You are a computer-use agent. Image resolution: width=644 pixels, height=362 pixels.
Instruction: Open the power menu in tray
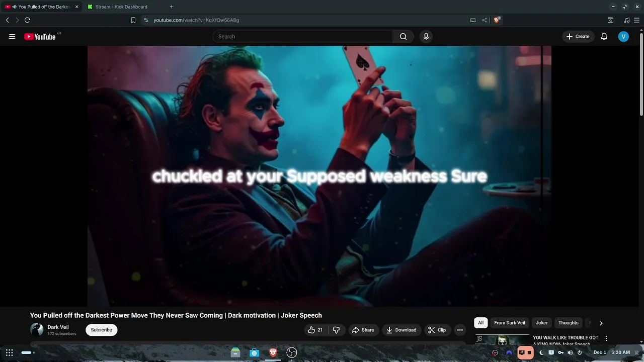580,352
